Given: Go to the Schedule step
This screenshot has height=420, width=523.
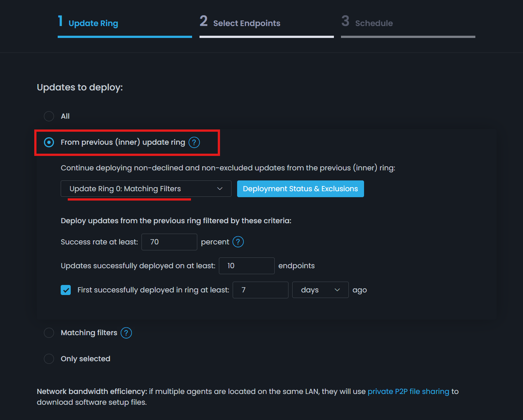Looking at the screenshot, I should click(x=373, y=23).
